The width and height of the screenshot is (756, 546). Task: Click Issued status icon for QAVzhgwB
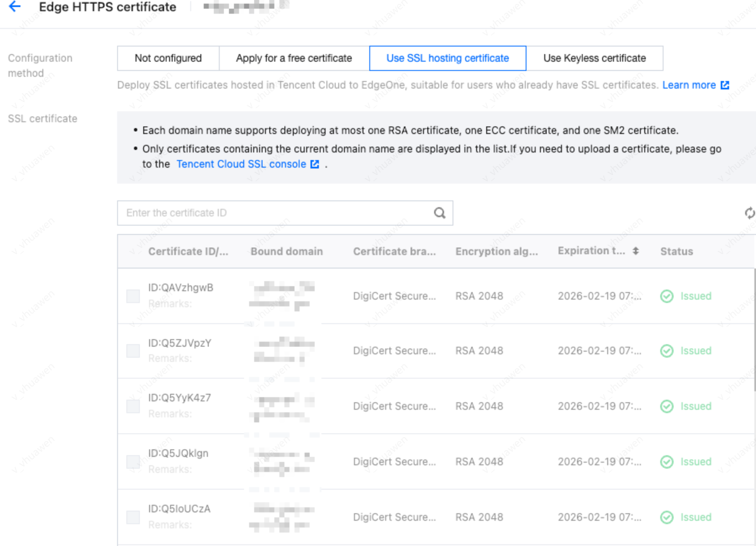[666, 296]
